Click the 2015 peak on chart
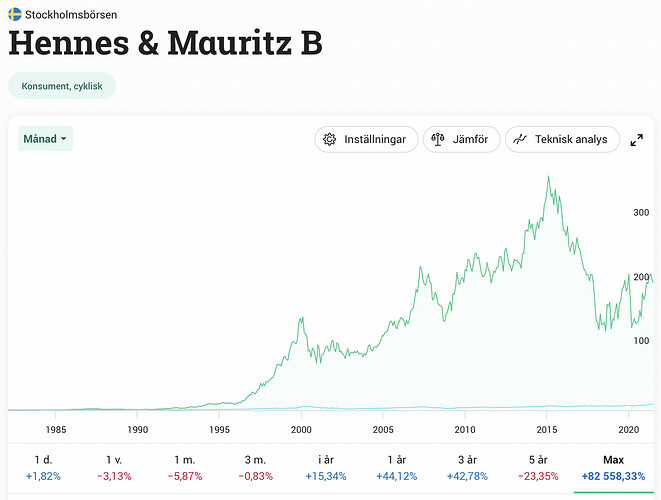 tap(548, 177)
